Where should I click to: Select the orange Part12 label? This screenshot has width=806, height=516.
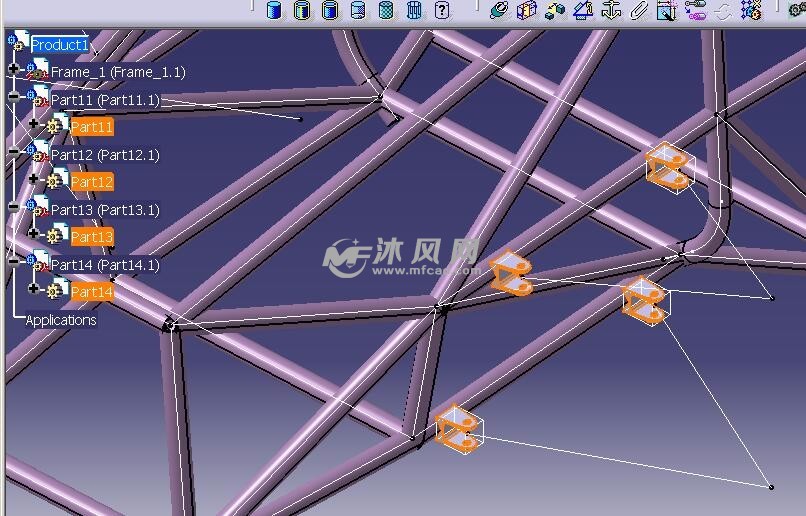[92, 182]
